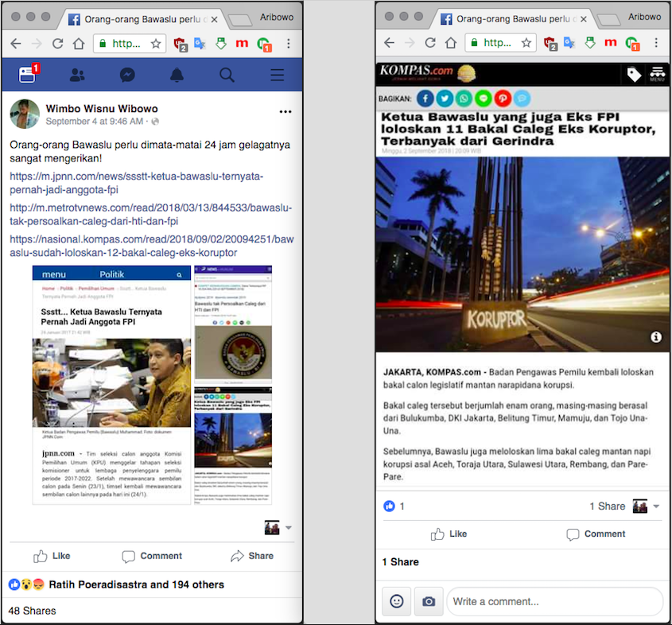Open the jpnn.com news link in post
The width and height of the screenshot is (672, 625).
pyautogui.click(x=136, y=183)
